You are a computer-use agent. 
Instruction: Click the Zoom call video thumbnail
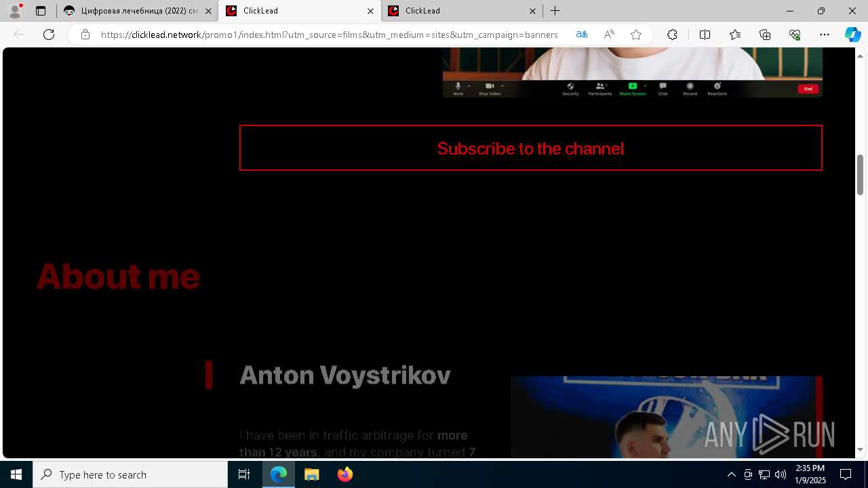(633, 73)
